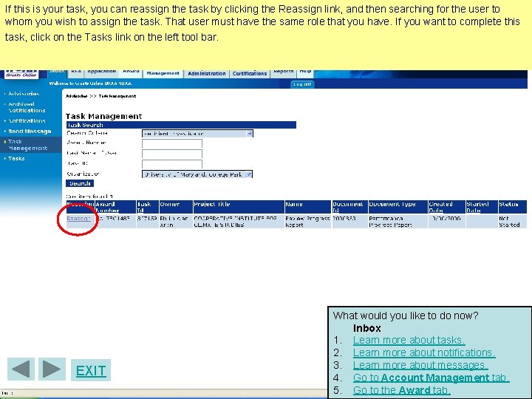The width and height of the screenshot is (532, 399).
Task: Select Send Message in sidebar
Action: pyautogui.click(x=30, y=132)
